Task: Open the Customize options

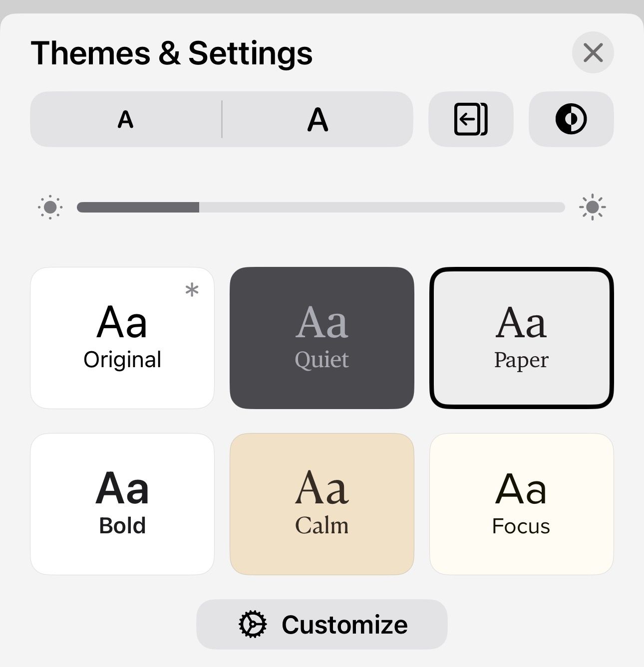Action: click(322, 624)
